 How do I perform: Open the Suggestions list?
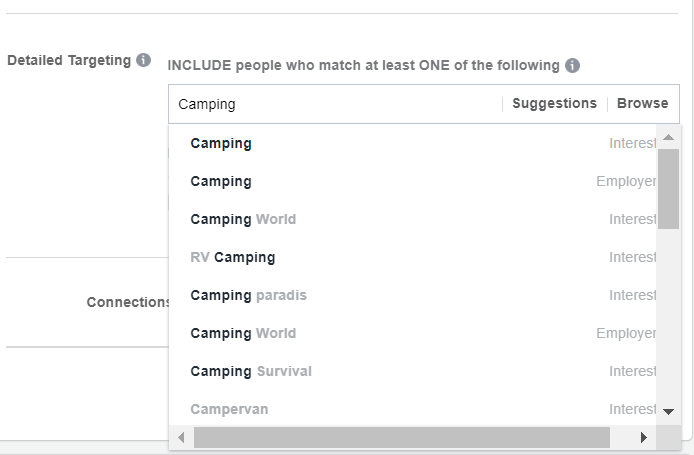[x=554, y=104]
